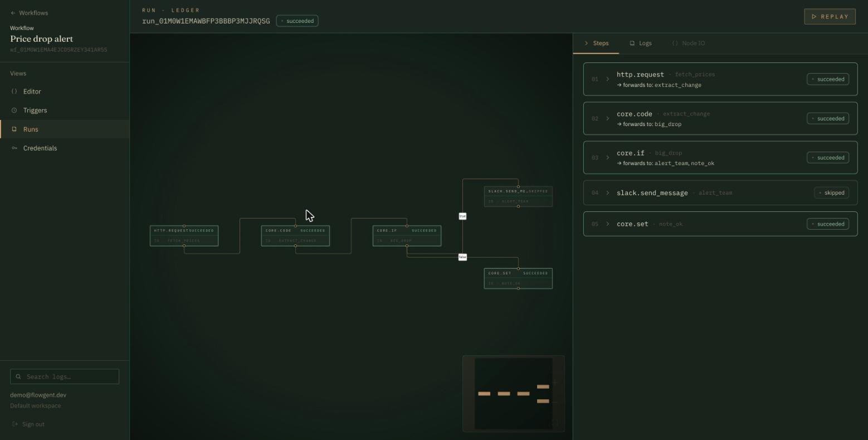Click the demo@flowgent.dev account label
Image resolution: width=868 pixels, height=440 pixels.
point(38,395)
